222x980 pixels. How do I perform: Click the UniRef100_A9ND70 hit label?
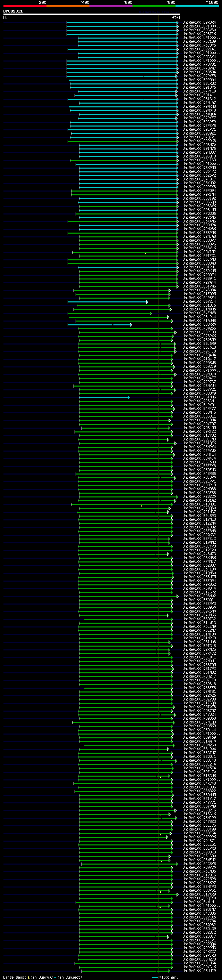(x=199, y=374)
